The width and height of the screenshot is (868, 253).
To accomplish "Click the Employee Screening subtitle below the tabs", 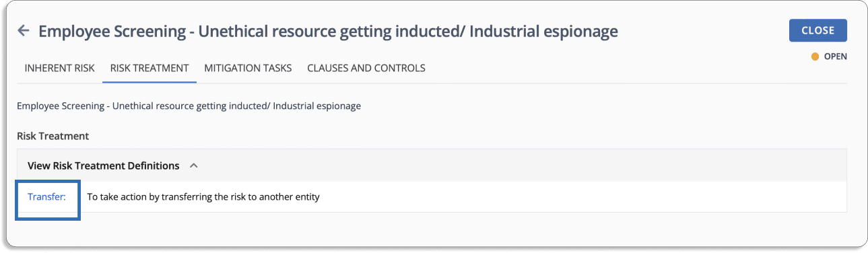I will point(189,106).
